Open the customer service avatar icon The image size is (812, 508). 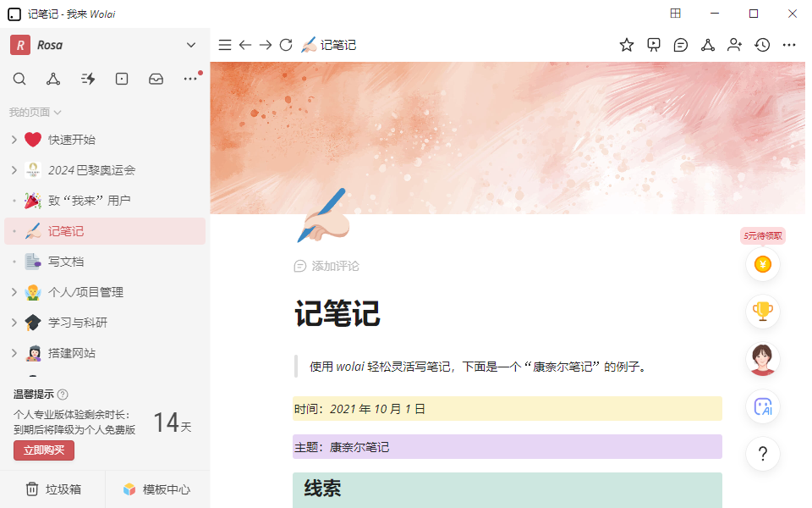pyautogui.click(x=763, y=359)
